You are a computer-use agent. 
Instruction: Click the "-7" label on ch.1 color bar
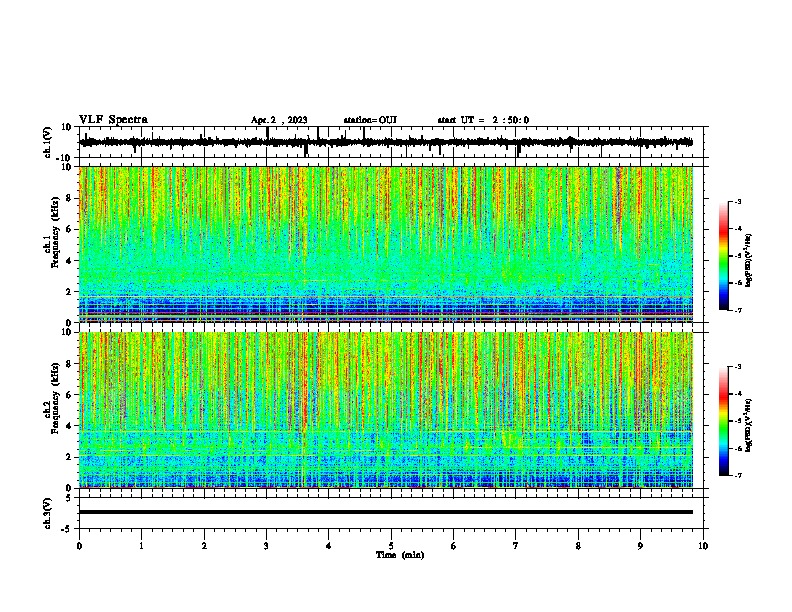click(x=738, y=311)
